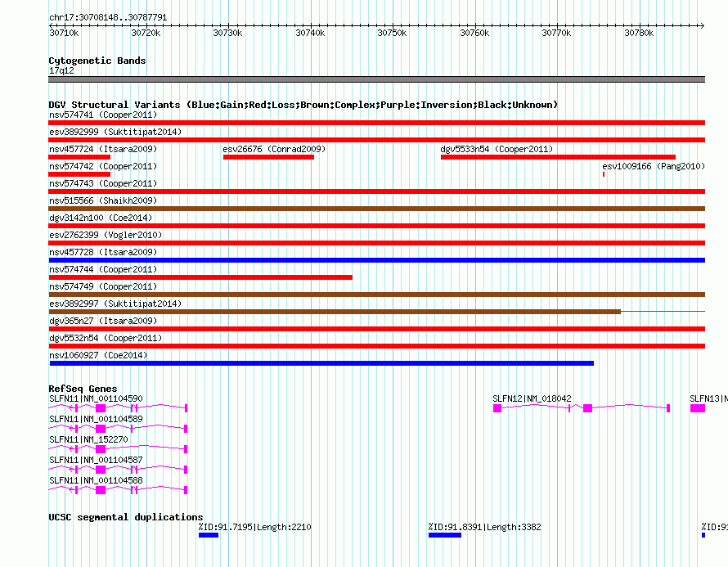728x567 pixels.
Task: Click the 30710k ruler tick label
Action: (64, 33)
